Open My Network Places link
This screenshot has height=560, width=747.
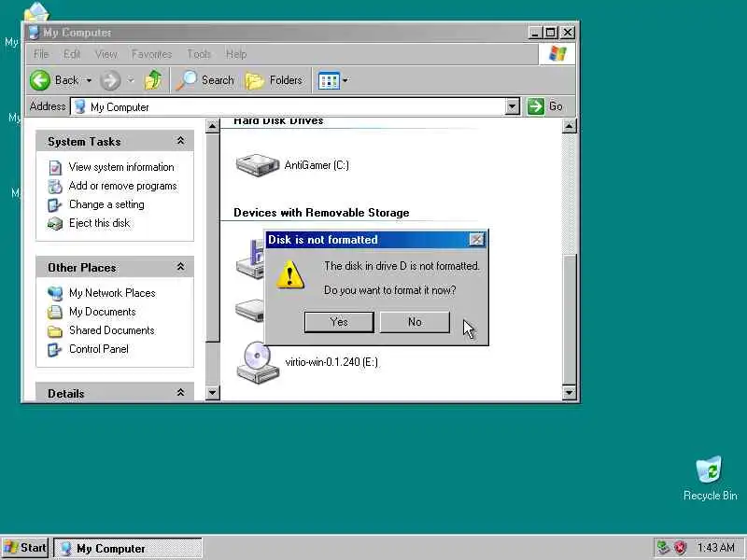(x=112, y=293)
